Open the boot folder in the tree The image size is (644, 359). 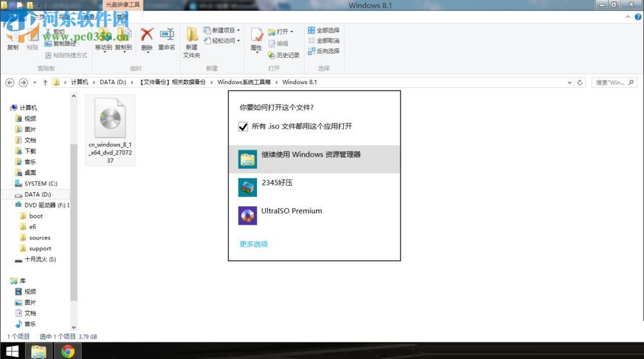[x=36, y=216]
